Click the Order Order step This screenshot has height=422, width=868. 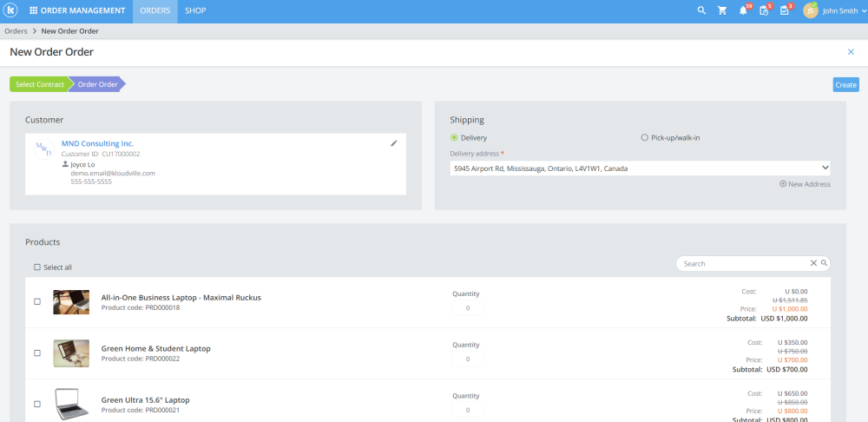(x=97, y=85)
